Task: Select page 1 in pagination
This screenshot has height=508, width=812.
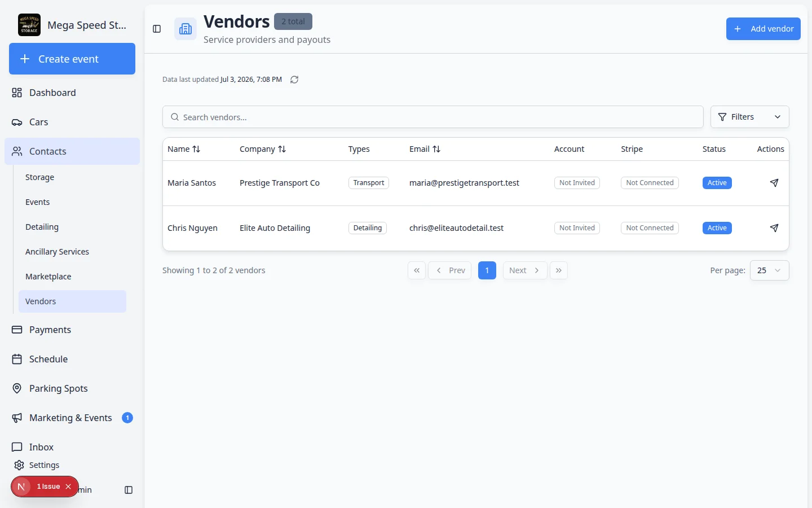Action: pyautogui.click(x=487, y=270)
